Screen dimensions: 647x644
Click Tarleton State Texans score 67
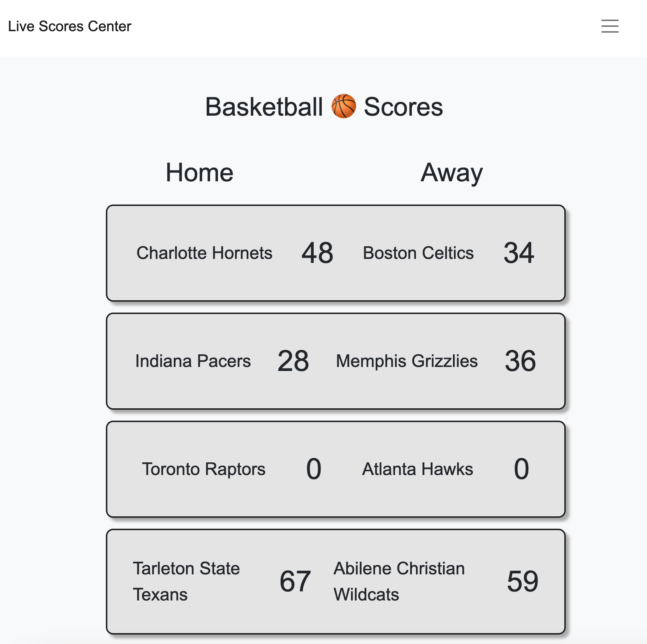pyautogui.click(x=295, y=581)
